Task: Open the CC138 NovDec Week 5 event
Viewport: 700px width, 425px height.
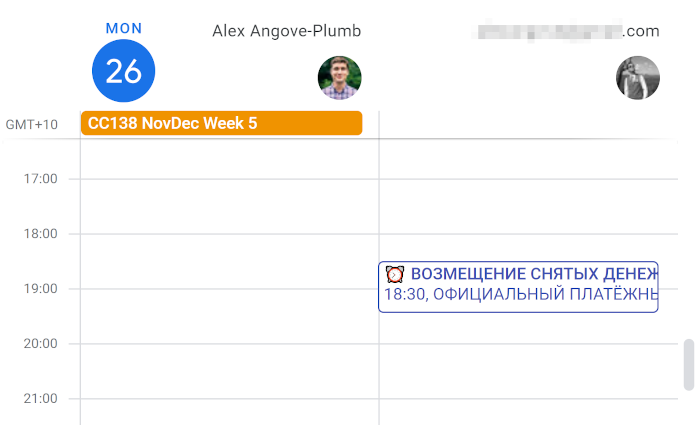Action: 221,123
